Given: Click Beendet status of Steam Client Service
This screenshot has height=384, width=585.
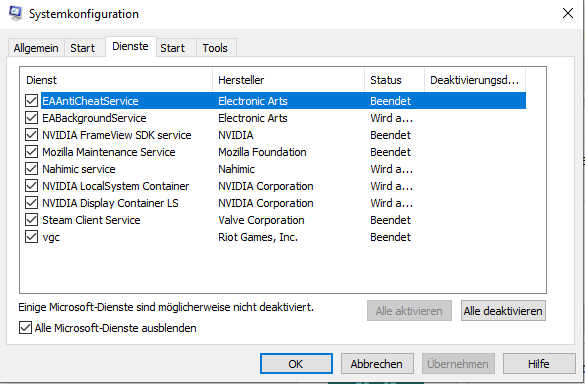Looking at the screenshot, I should 390,220.
